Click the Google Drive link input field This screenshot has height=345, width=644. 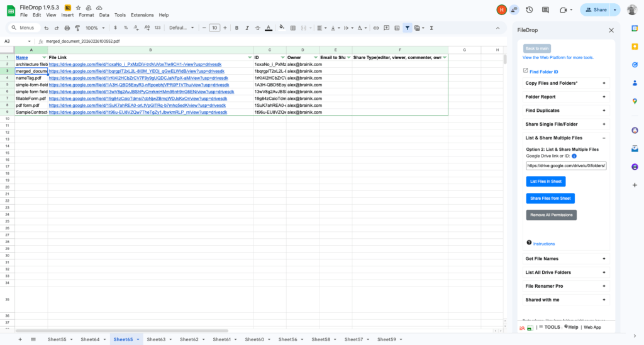point(566,166)
